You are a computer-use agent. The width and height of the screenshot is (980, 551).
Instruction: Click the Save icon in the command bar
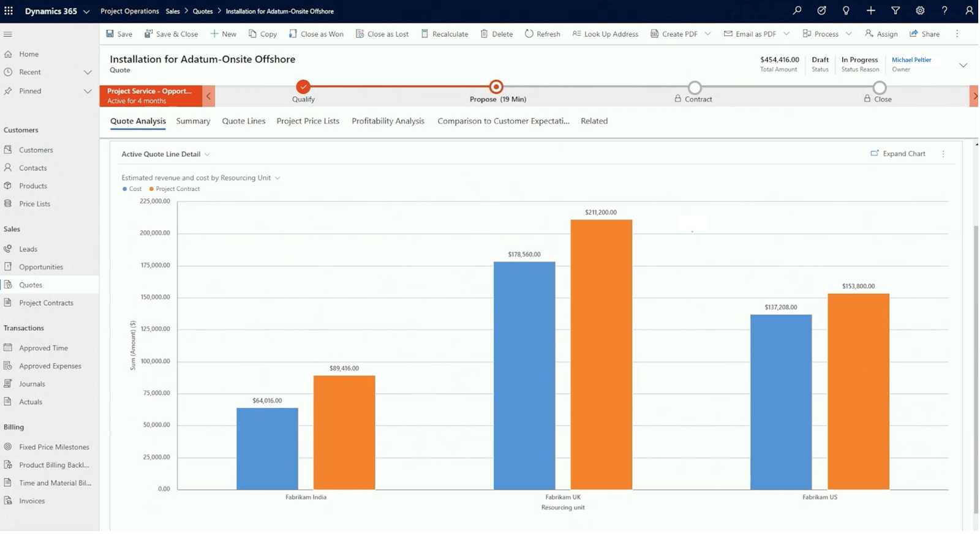[111, 34]
